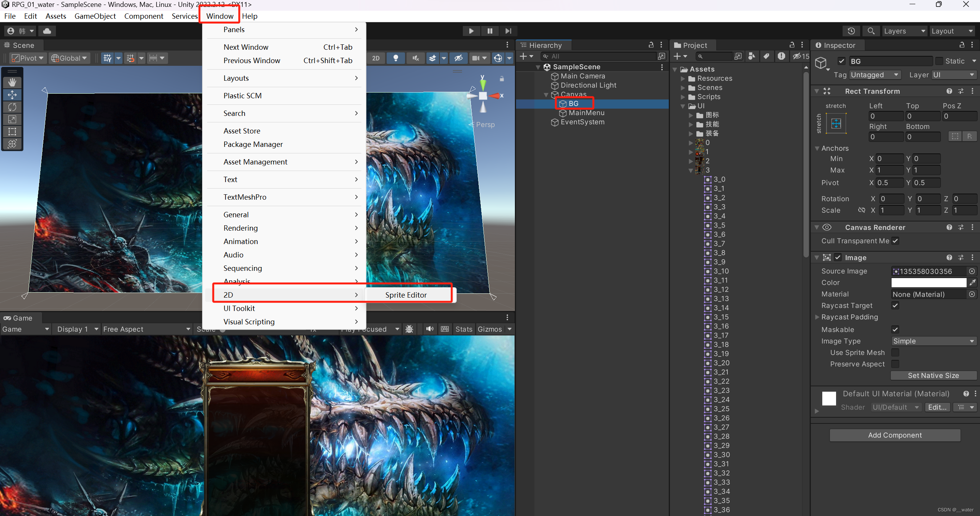Open the cloud services icon
The height and width of the screenshot is (516, 980).
pyautogui.click(x=47, y=31)
